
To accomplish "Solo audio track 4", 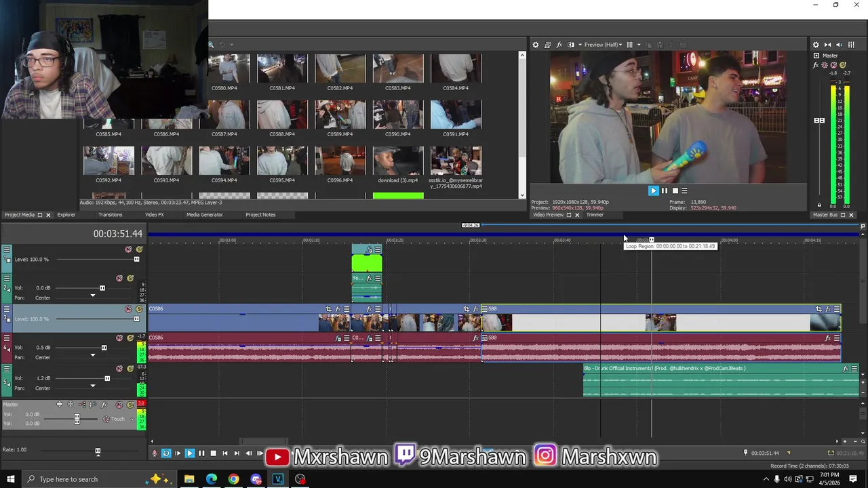I will click(130, 338).
